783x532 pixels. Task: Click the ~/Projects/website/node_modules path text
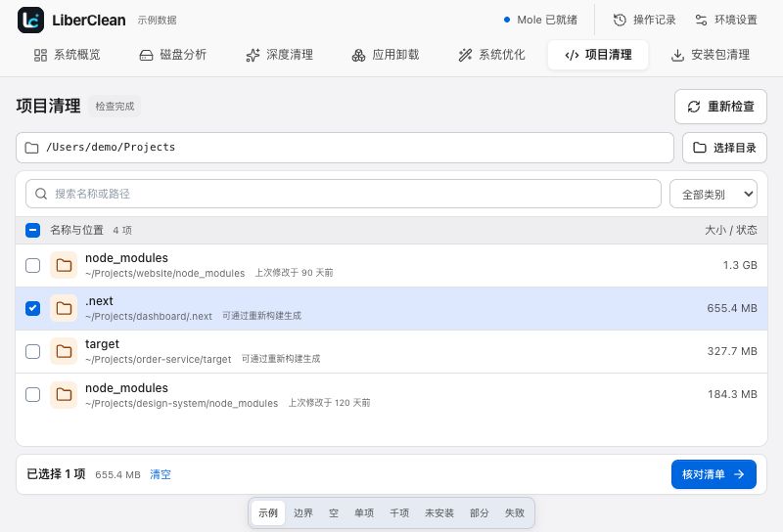165,274
